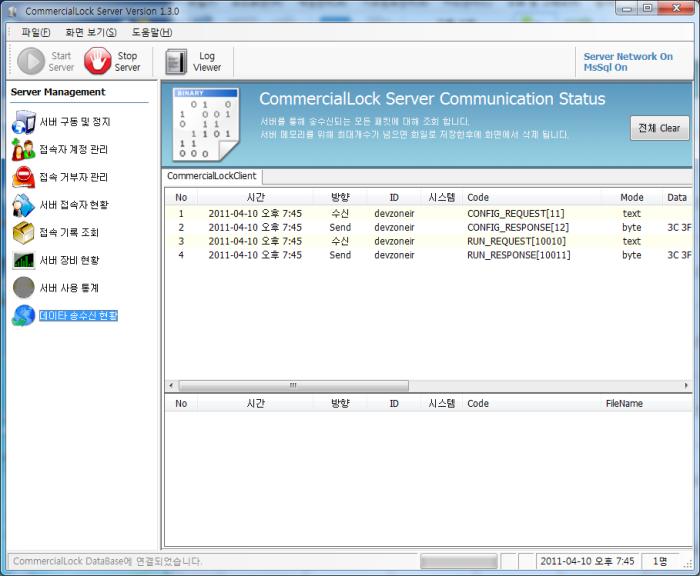Select the CommercialLockClient tab
This screenshot has height=576, width=700.
point(212,176)
